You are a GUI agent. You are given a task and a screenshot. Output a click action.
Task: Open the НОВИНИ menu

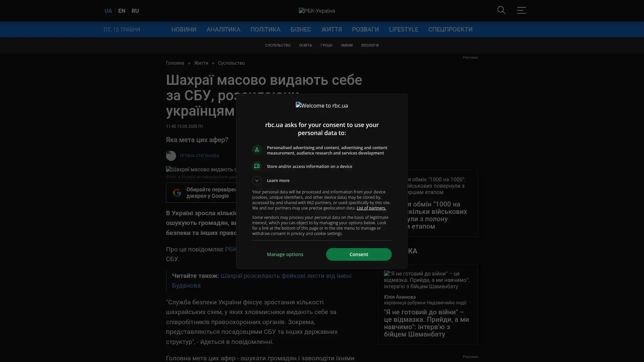[184, 29]
